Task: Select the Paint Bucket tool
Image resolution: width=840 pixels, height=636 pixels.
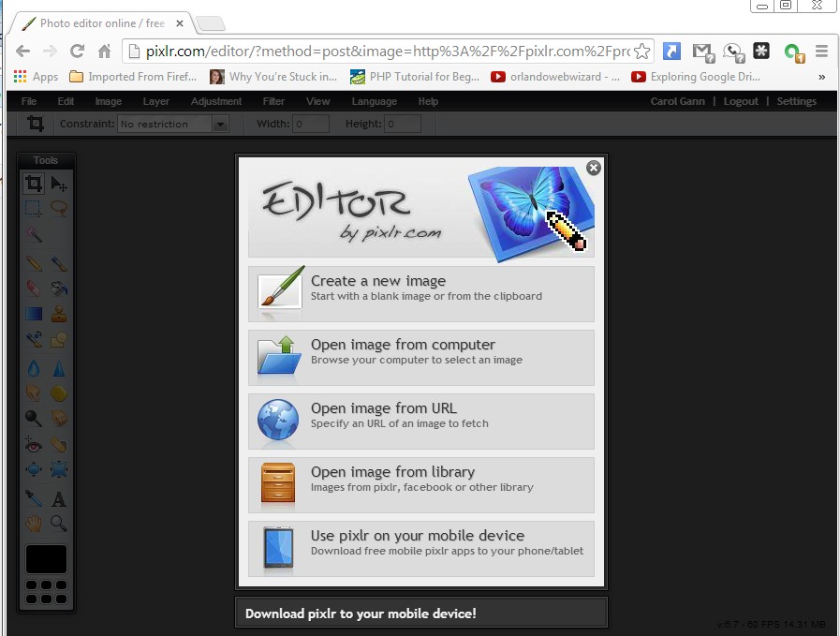Action: (59, 288)
